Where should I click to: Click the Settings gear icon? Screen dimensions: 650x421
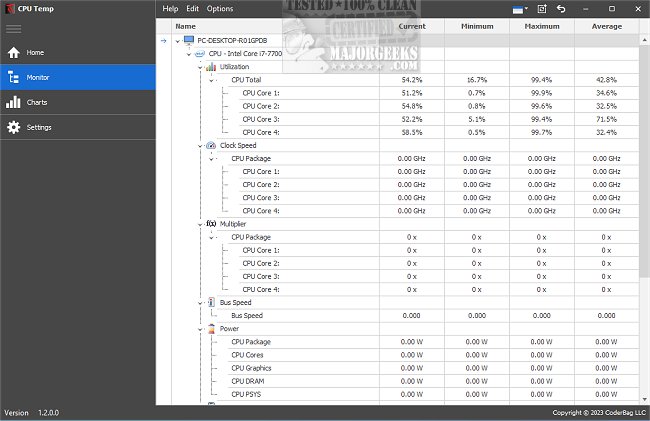coord(14,127)
